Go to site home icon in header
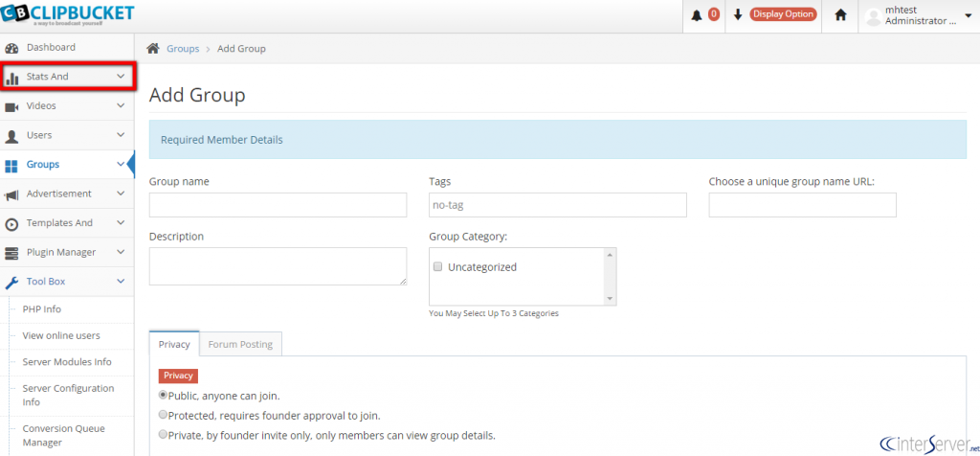Screen dimensions: 980x456 840,15
